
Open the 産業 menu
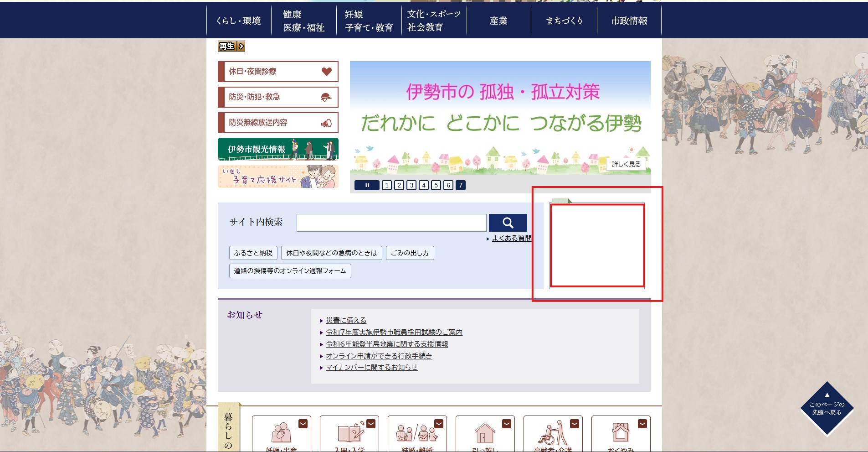click(x=499, y=21)
